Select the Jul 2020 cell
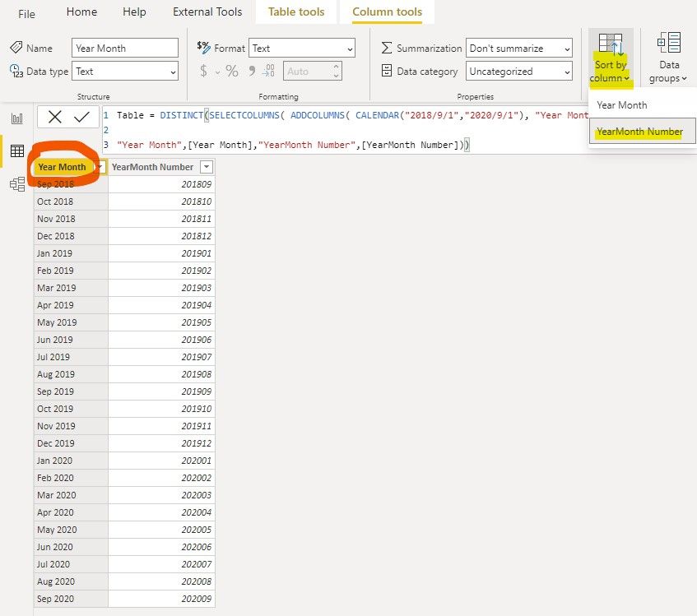This screenshot has width=697, height=616. pyautogui.click(x=71, y=564)
